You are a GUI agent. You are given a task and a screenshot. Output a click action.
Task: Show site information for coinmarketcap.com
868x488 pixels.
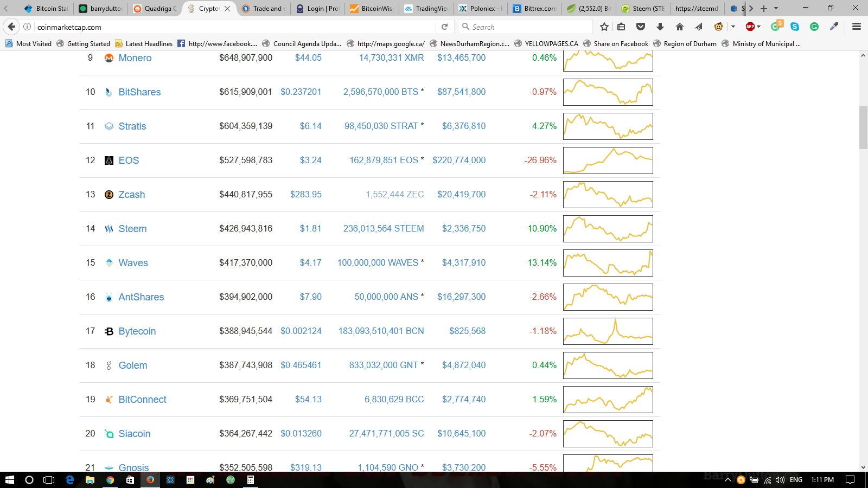[27, 27]
